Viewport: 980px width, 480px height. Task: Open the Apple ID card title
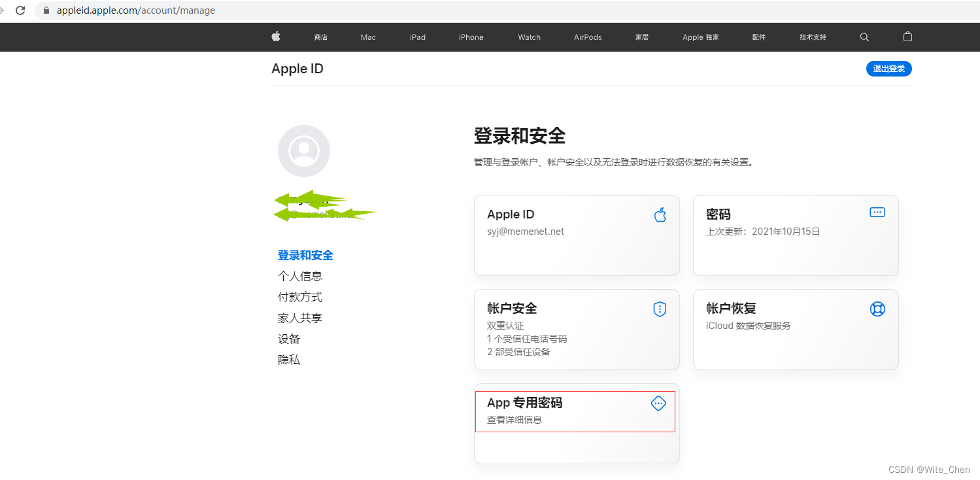511,214
